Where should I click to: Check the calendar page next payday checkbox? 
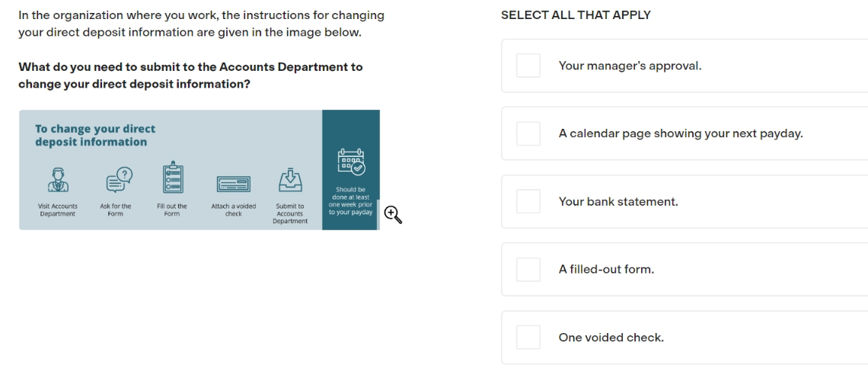tap(528, 133)
